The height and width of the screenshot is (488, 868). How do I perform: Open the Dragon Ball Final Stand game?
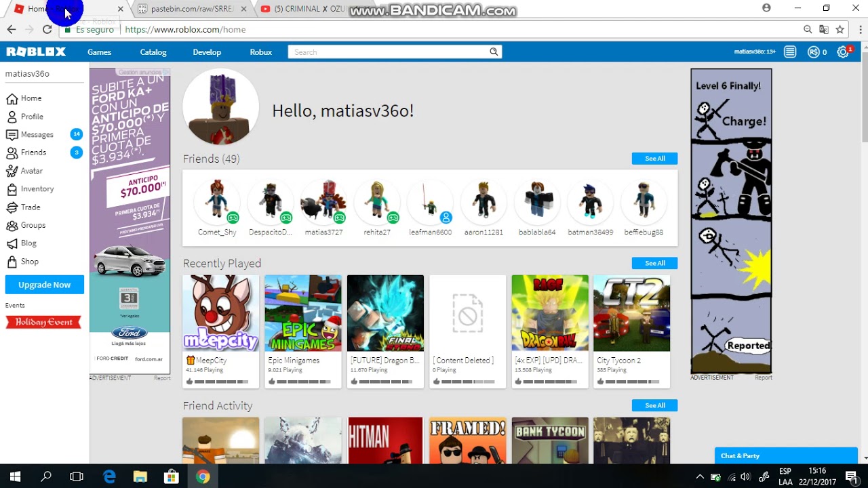385,313
